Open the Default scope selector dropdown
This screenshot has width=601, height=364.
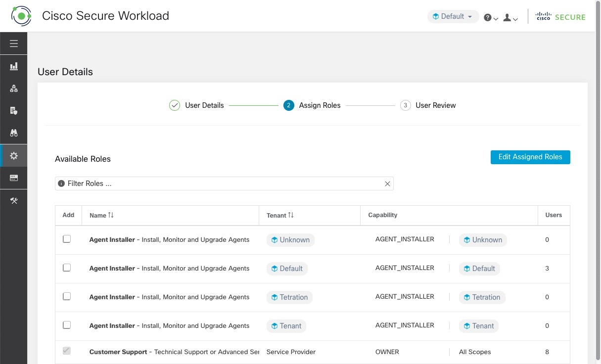click(452, 16)
